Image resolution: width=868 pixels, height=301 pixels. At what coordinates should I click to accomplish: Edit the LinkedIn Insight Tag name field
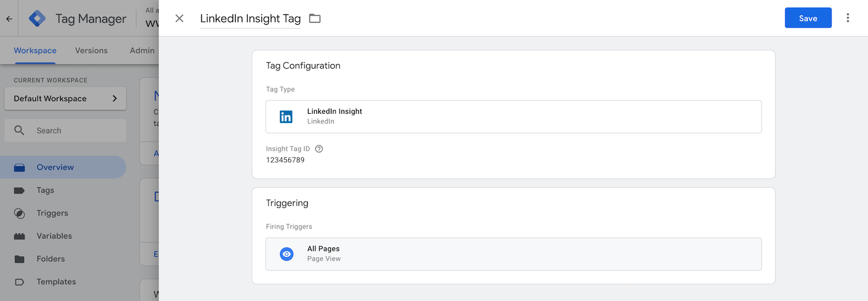pos(251,18)
